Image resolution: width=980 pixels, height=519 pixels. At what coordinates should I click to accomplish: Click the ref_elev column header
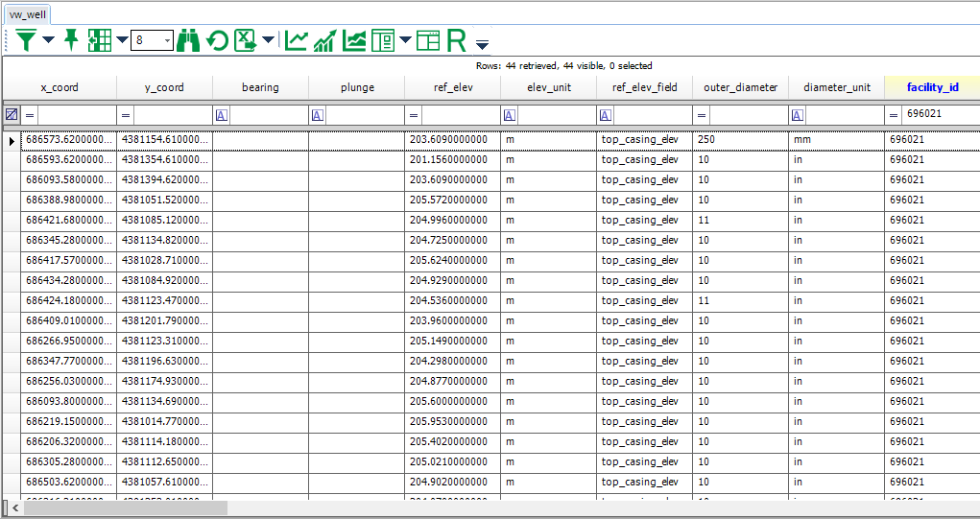(x=452, y=87)
